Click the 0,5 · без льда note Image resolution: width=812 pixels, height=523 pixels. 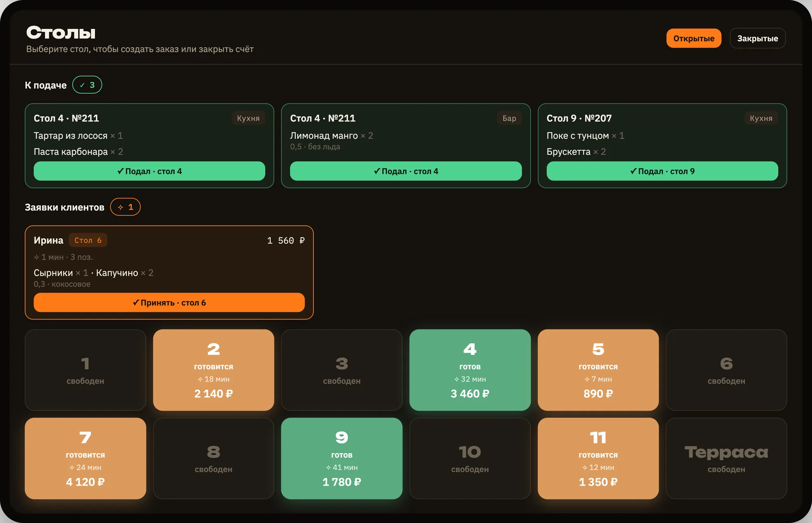point(315,147)
